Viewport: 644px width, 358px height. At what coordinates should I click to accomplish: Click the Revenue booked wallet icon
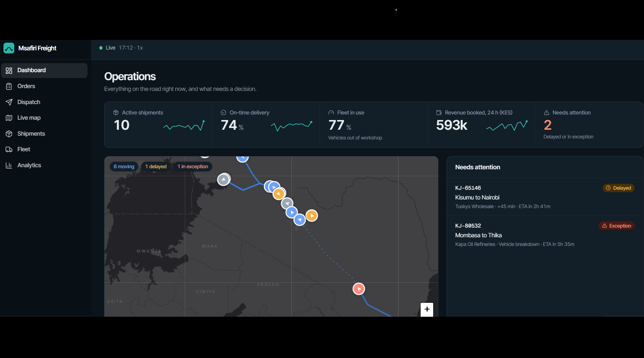point(439,113)
